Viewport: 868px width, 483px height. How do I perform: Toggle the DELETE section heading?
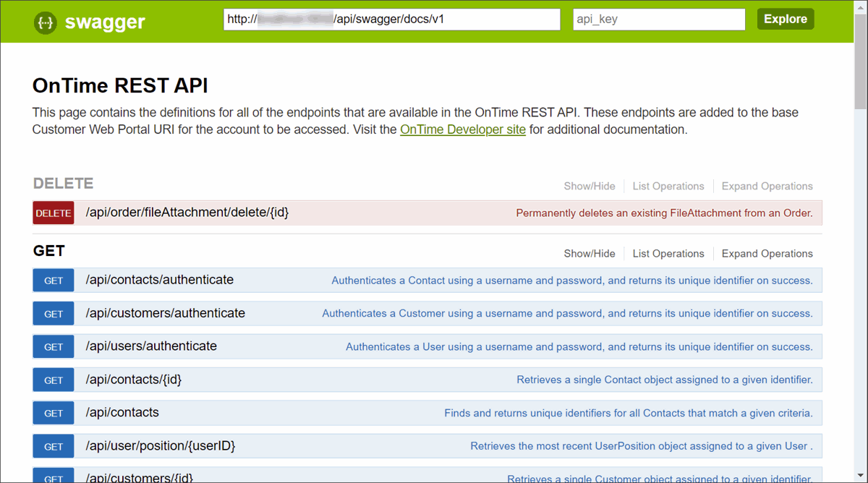point(64,184)
